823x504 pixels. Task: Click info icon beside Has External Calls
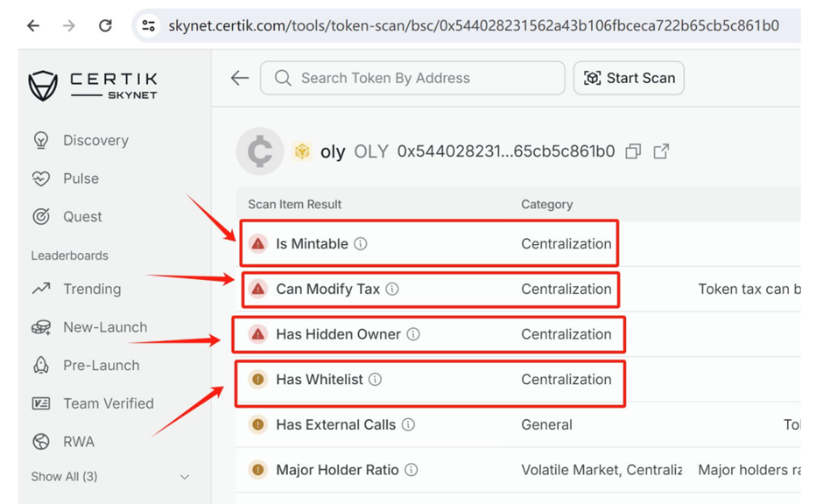pos(408,425)
